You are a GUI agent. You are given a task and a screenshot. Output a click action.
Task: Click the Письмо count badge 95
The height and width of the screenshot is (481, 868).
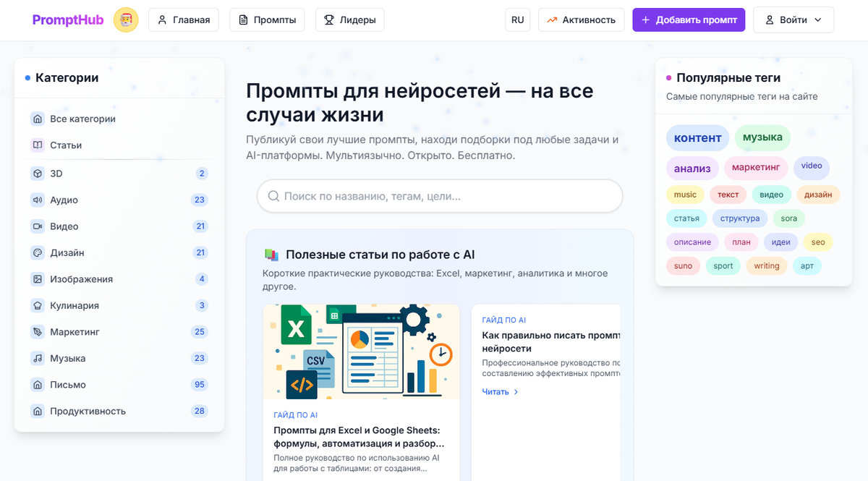tap(200, 385)
